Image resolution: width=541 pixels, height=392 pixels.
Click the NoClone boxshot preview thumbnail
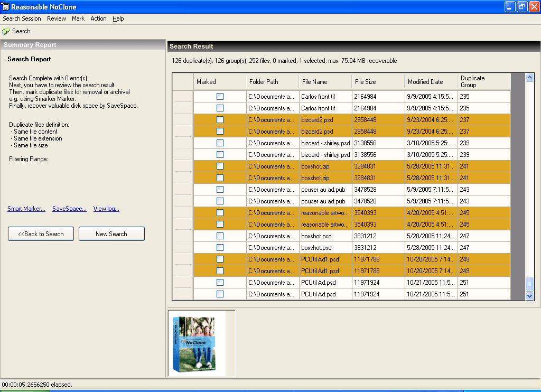tap(197, 343)
